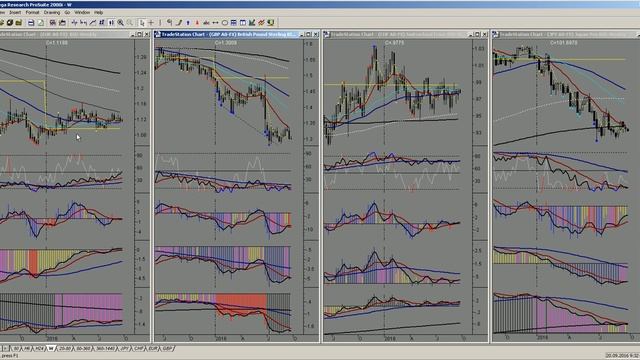Open the Go menu
Image resolution: width=640 pixels, height=360 pixels.
[x=67, y=12]
